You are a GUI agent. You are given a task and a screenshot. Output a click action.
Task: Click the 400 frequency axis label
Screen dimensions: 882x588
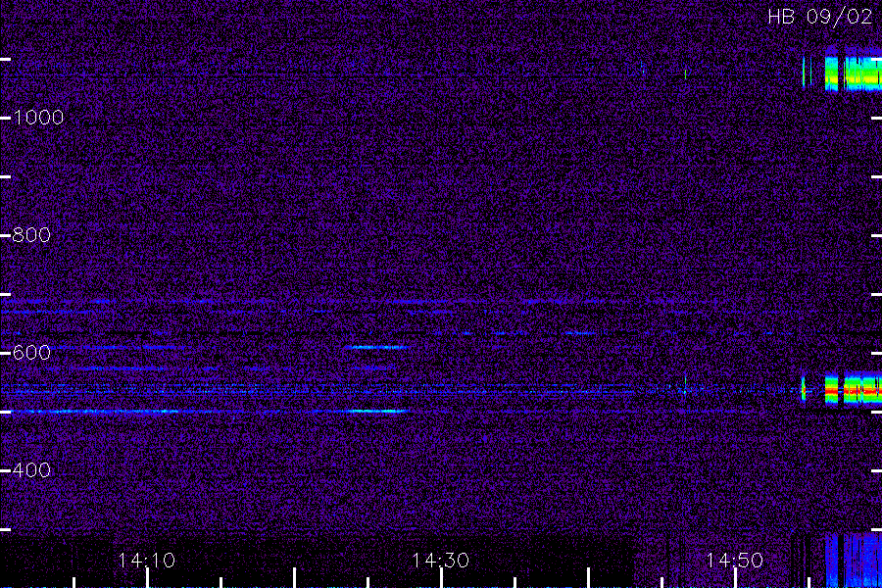31,469
